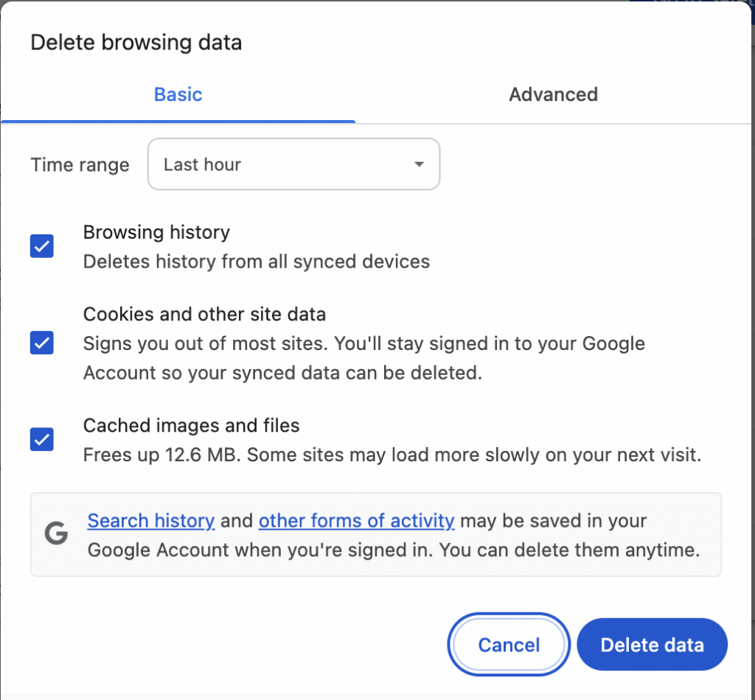The image size is (755, 700).
Task: Click the dropdown arrow beside Last hour
Action: click(x=417, y=164)
